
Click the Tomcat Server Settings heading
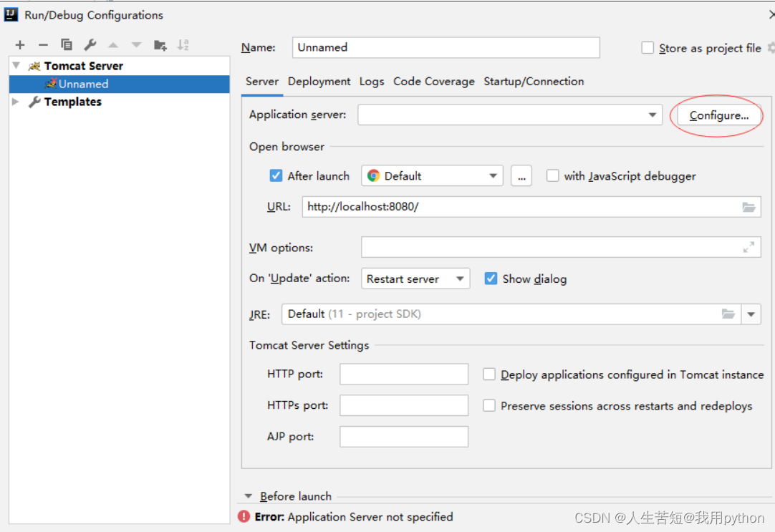(x=309, y=345)
